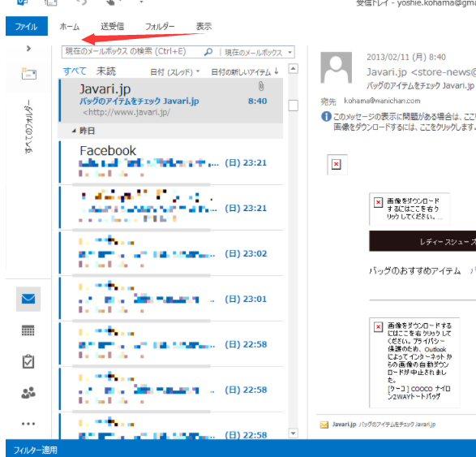The image size is (476, 457).
Task: Select the すべて filter
Action: point(75,71)
